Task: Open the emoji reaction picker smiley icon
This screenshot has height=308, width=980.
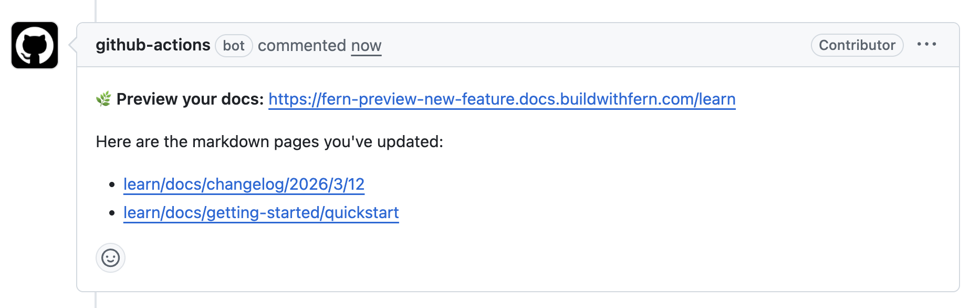Action: coord(110,258)
